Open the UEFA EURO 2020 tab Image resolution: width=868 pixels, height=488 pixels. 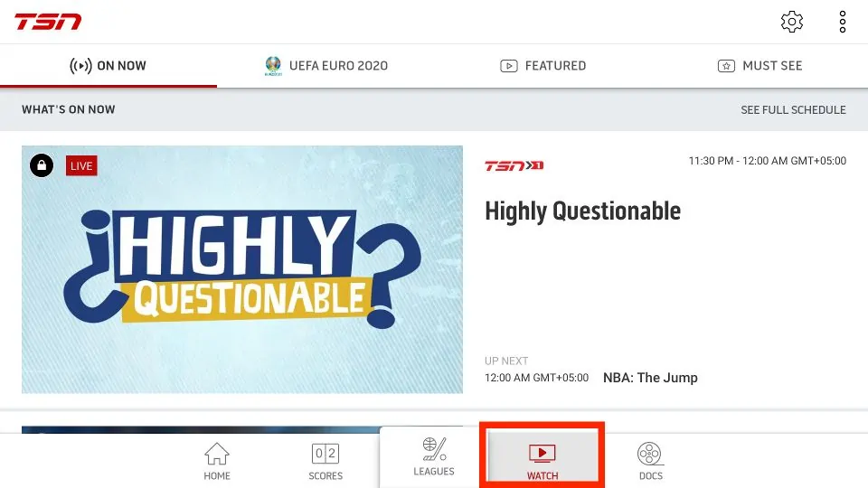coord(325,65)
